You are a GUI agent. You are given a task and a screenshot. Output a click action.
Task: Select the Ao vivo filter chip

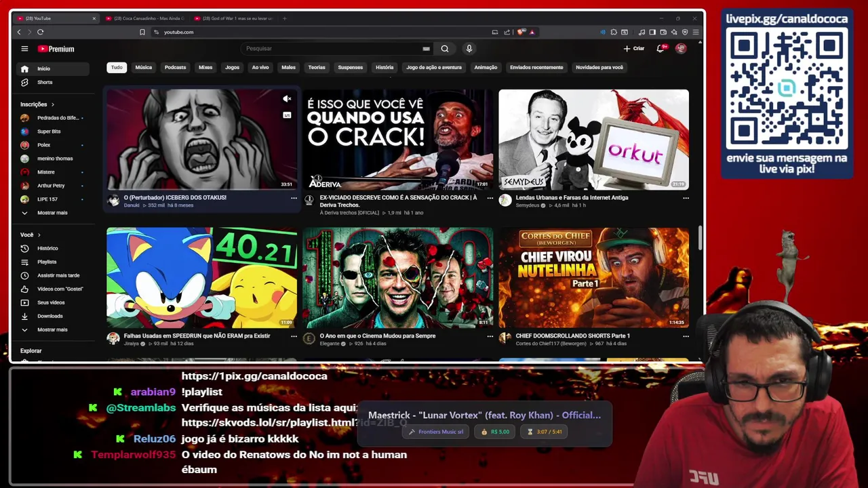point(260,67)
